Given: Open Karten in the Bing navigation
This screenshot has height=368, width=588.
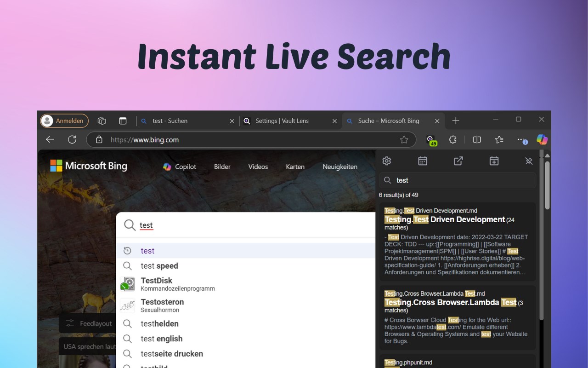Looking at the screenshot, I should coord(295,167).
